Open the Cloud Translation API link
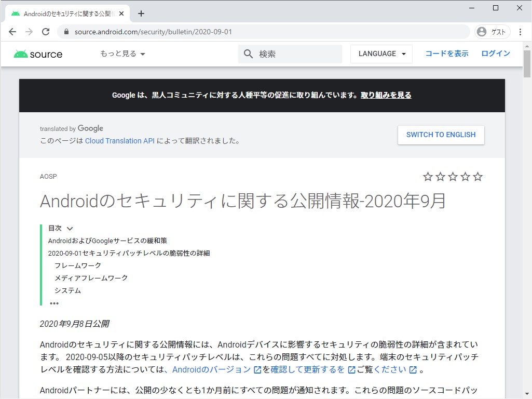Screen dimensions: 532x399 click(119, 140)
